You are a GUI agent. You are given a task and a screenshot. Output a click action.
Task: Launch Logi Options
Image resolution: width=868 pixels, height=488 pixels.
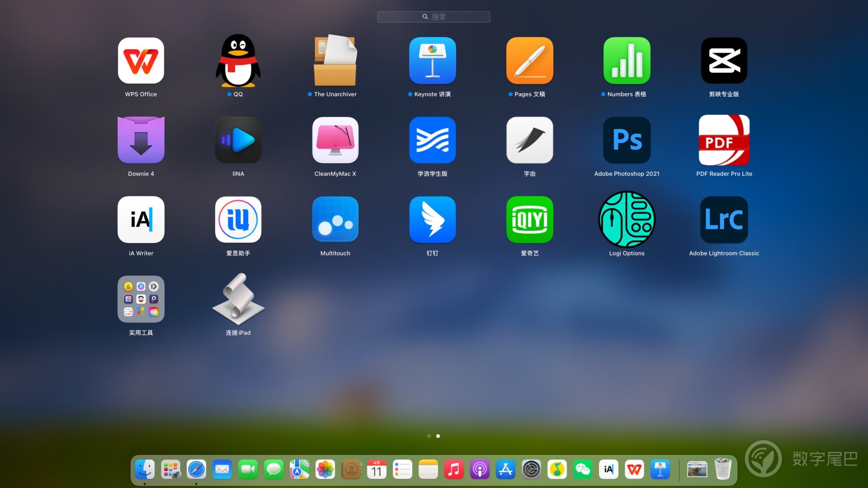pos(627,220)
